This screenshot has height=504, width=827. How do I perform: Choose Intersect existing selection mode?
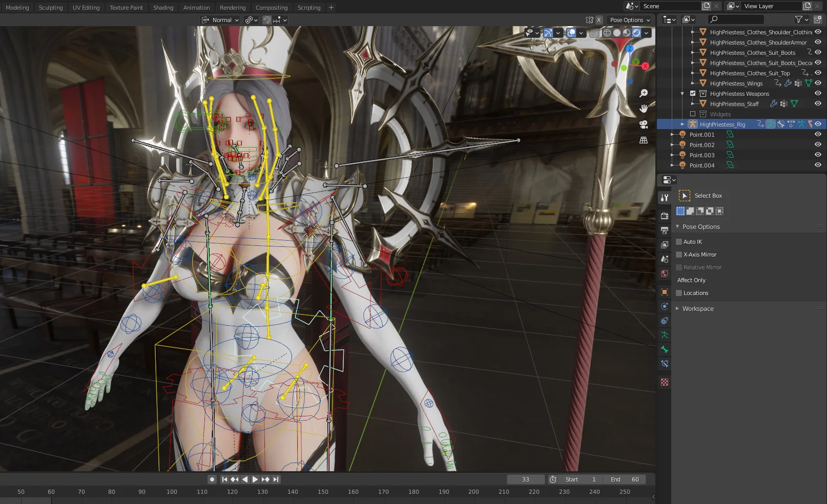(719, 211)
